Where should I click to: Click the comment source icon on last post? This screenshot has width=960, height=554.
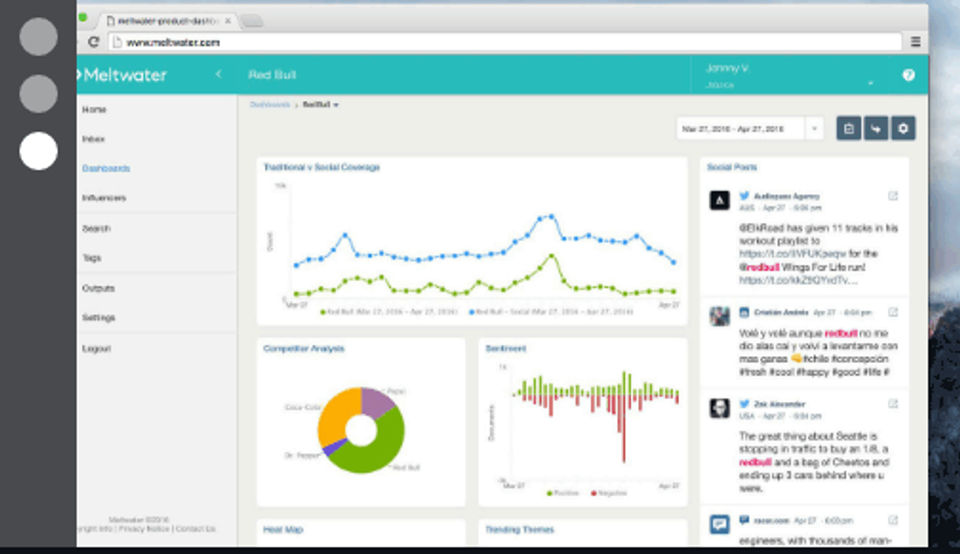pos(744,520)
